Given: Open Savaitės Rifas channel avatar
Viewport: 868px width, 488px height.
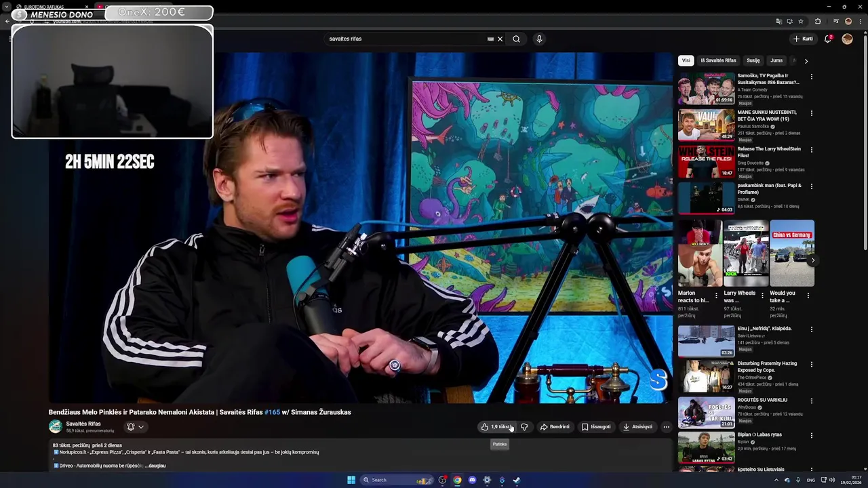Looking at the screenshot, I should coord(56,426).
